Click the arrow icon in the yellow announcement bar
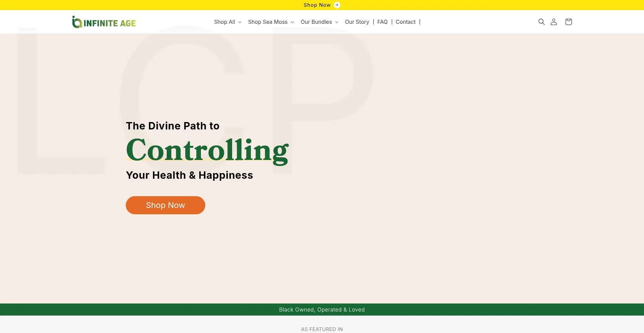Image resolution: width=644 pixels, height=333 pixels. 337,5
